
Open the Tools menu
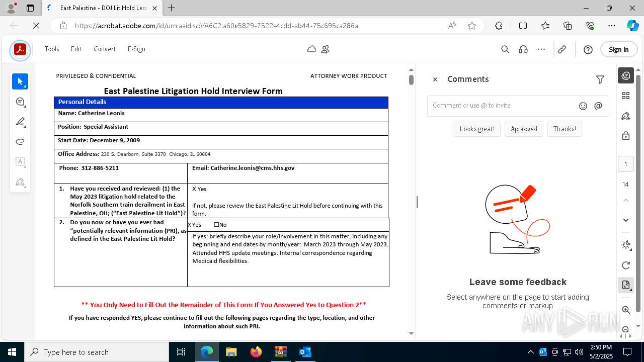tap(52, 49)
